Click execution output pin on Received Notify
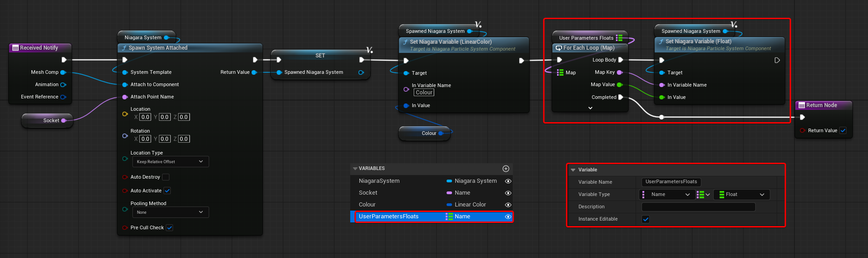Viewport: 868px width, 258px height. click(64, 60)
